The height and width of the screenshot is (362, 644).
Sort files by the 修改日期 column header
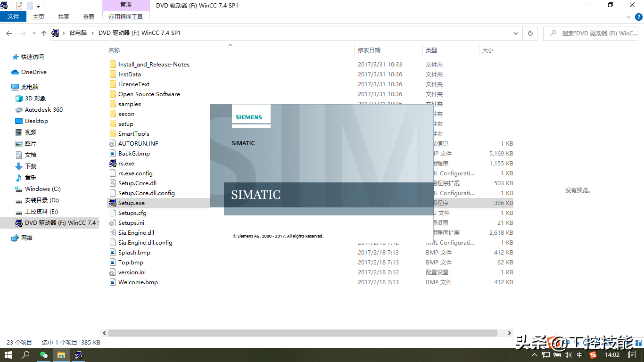tap(369, 50)
